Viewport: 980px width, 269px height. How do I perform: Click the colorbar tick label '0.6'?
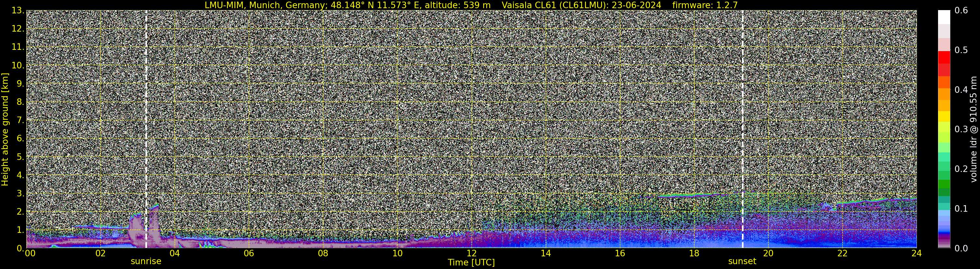(x=961, y=10)
